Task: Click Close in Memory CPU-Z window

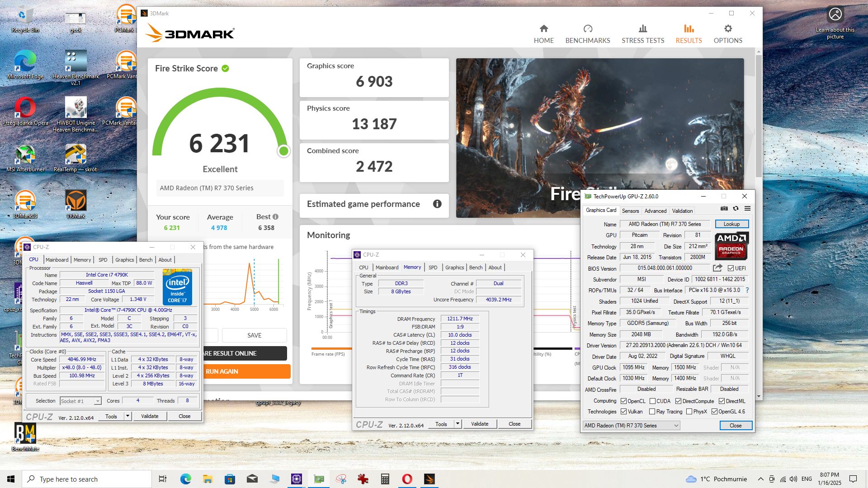Action: click(x=514, y=424)
